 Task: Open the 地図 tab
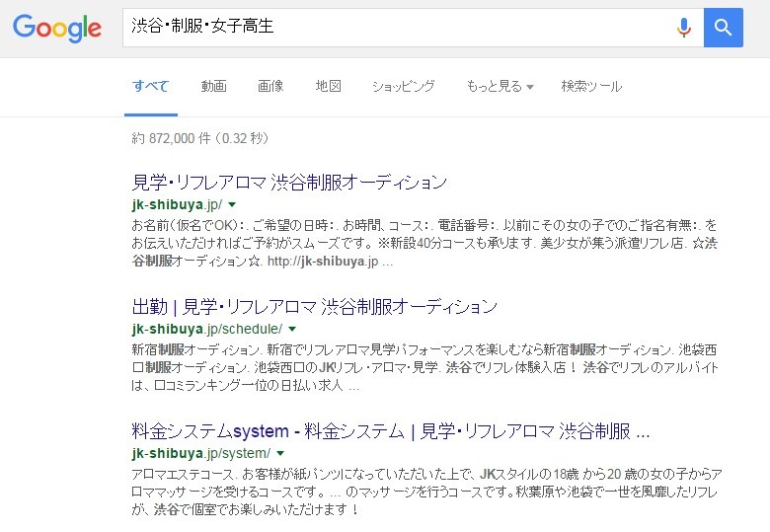[x=328, y=87]
